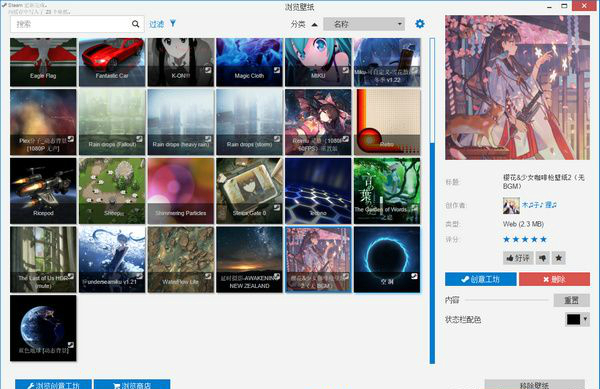Click the large wallpaper preview image
This screenshot has width=600, height=389.
(x=517, y=88)
